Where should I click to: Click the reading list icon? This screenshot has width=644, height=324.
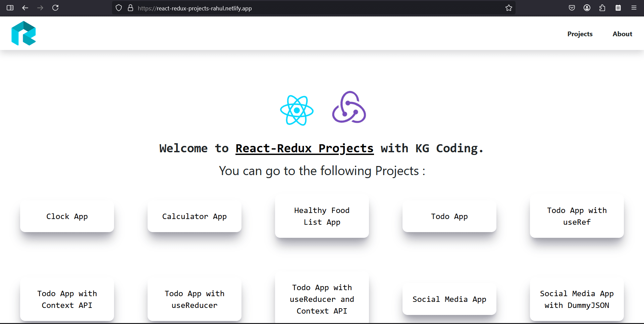[x=619, y=8]
